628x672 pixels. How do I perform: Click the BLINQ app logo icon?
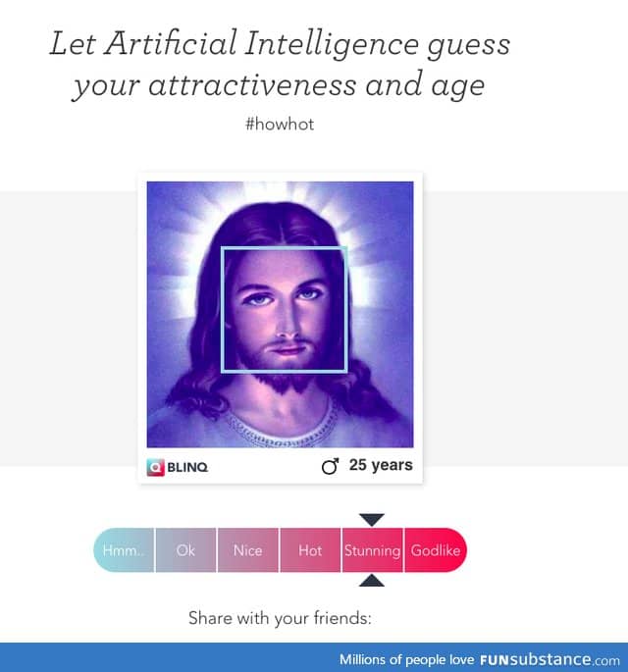155,467
